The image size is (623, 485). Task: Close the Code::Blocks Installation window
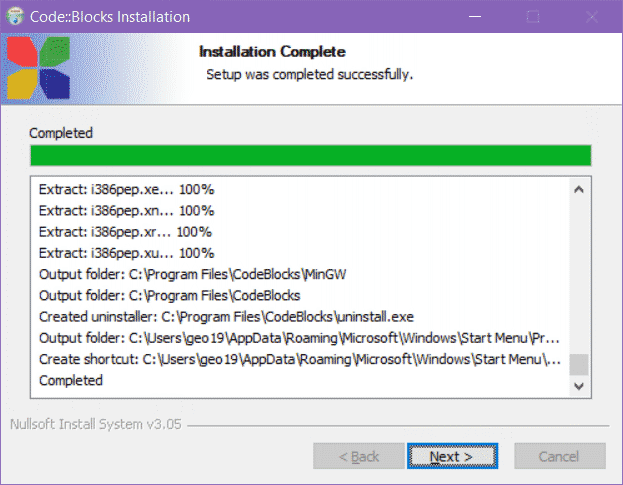[591, 17]
